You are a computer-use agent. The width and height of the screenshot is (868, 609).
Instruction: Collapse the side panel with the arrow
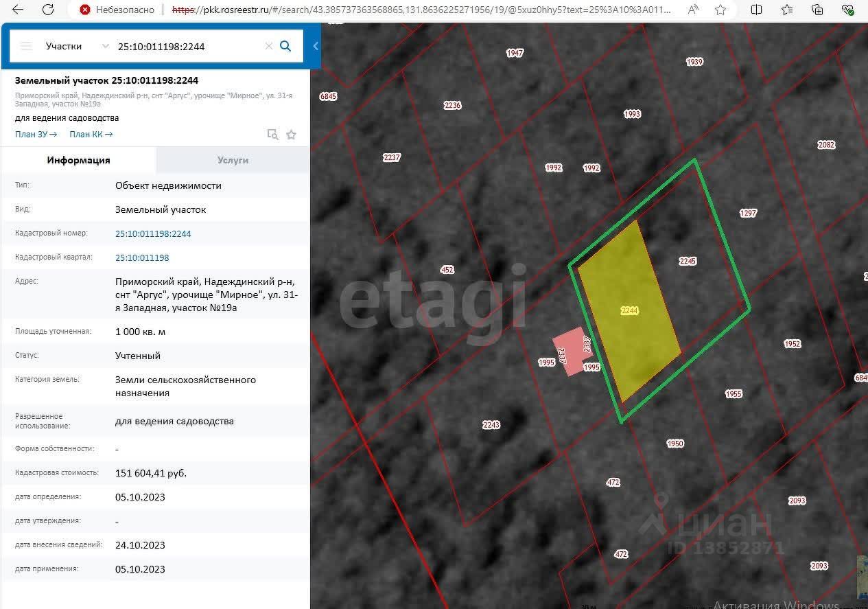click(x=316, y=46)
